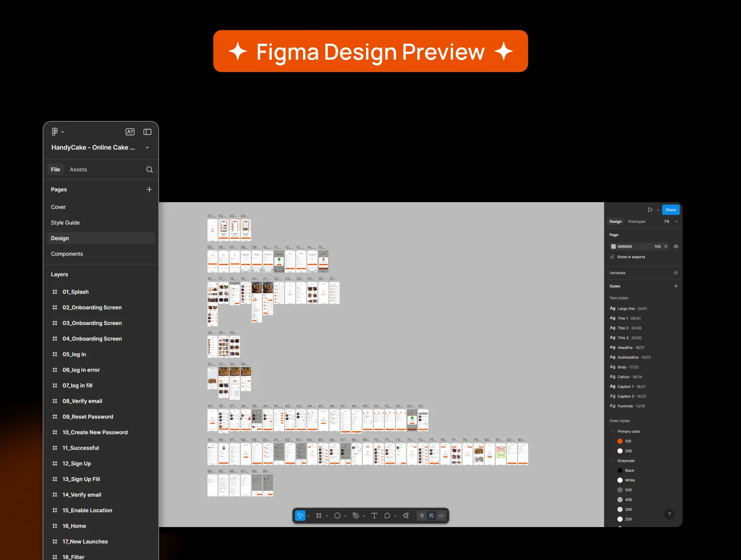Toggle the left sidebar panel icon
The height and width of the screenshot is (560, 741).
pyautogui.click(x=147, y=132)
